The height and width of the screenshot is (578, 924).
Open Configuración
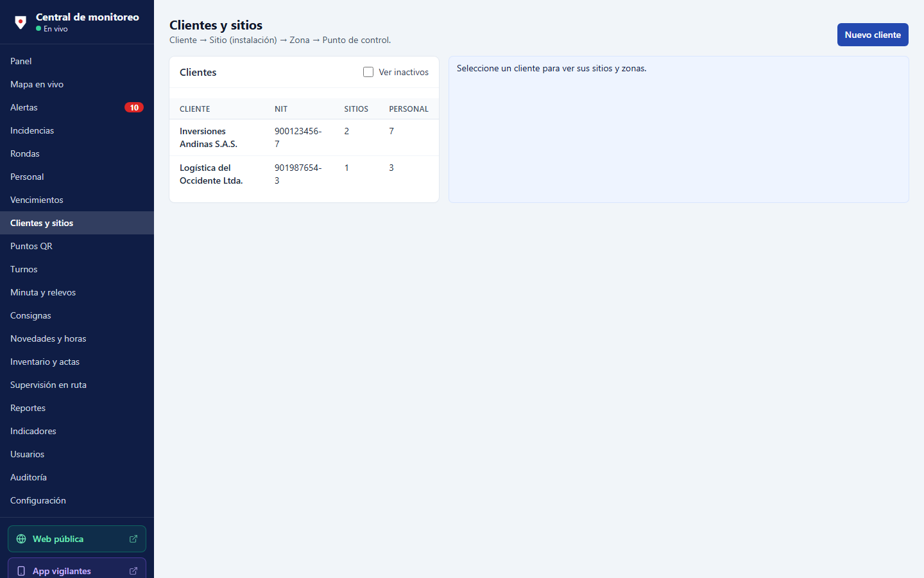click(x=77, y=500)
